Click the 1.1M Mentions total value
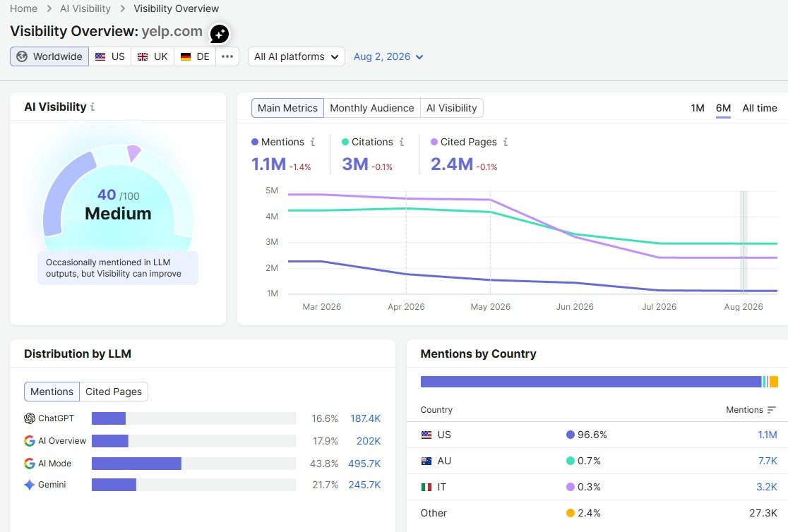Image resolution: width=788 pixels, height=532 pixels. click(x=268, y=164)
